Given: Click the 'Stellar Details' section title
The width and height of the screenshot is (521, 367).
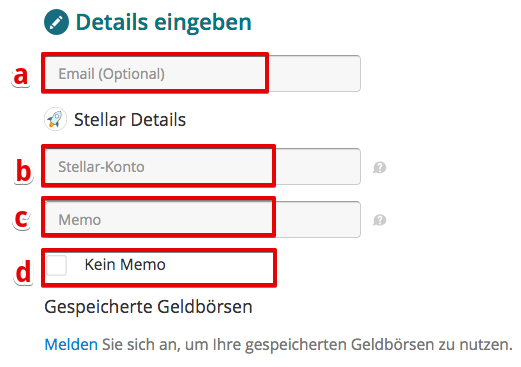Looking at the screenshot, I should point(130,120).
